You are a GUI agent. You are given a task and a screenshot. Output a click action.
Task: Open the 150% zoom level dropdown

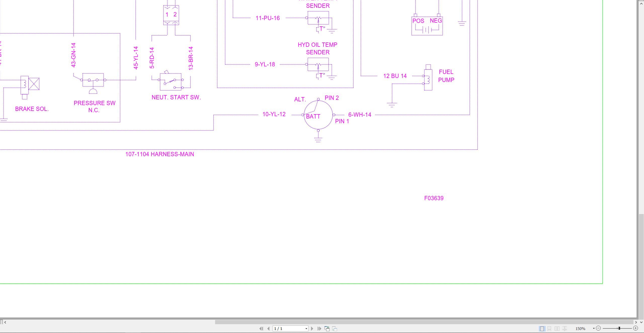coord(594,328)
